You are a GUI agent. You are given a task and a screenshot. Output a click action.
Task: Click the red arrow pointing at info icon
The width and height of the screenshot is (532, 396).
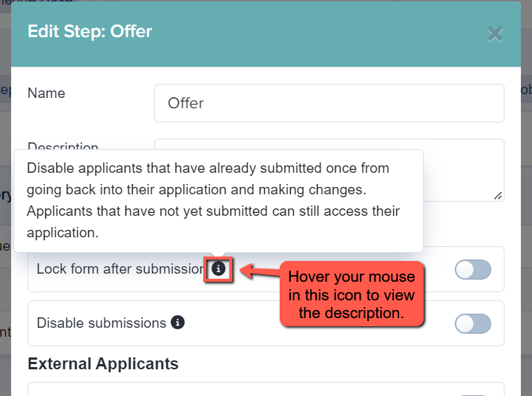260,271
